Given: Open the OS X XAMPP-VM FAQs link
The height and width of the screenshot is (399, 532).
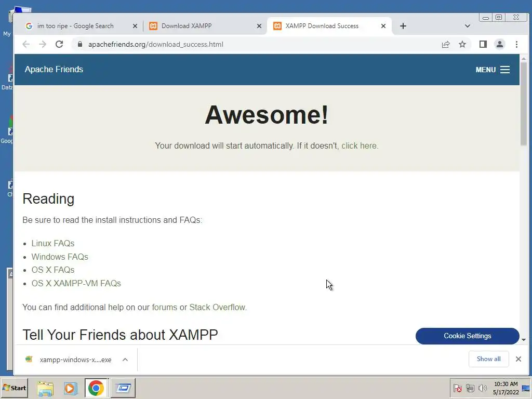Looking at the screenshot, I should click(76, 283).
